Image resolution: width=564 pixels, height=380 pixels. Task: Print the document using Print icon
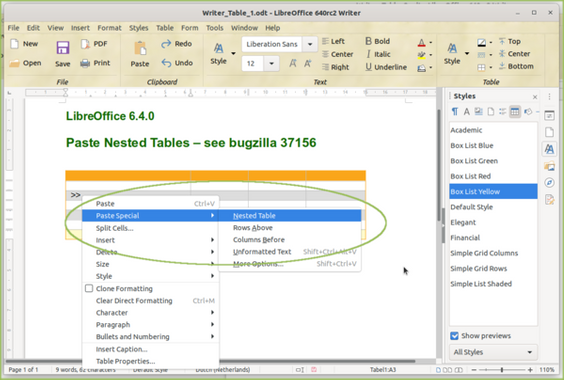85,63
